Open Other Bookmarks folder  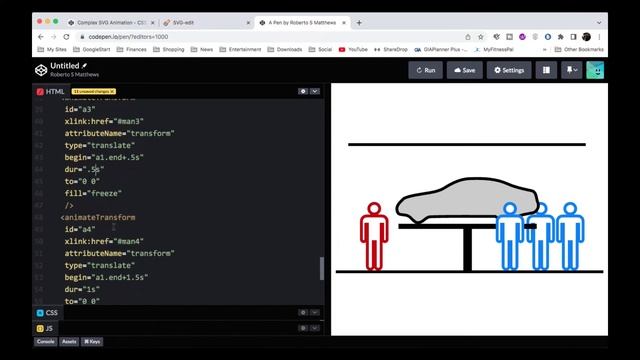tap(579, 49)
